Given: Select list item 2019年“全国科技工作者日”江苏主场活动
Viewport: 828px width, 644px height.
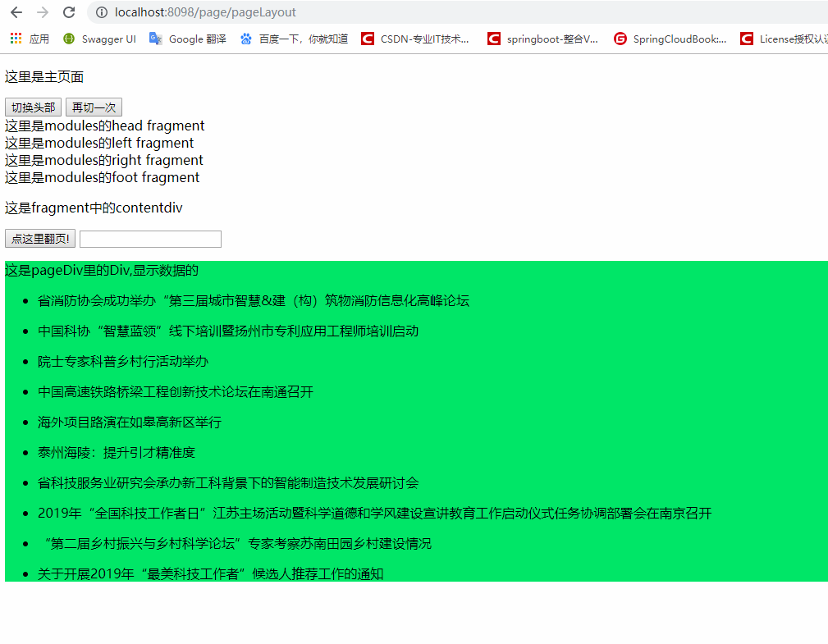Looking at the screenshot, I should click(x=374, y=514).
